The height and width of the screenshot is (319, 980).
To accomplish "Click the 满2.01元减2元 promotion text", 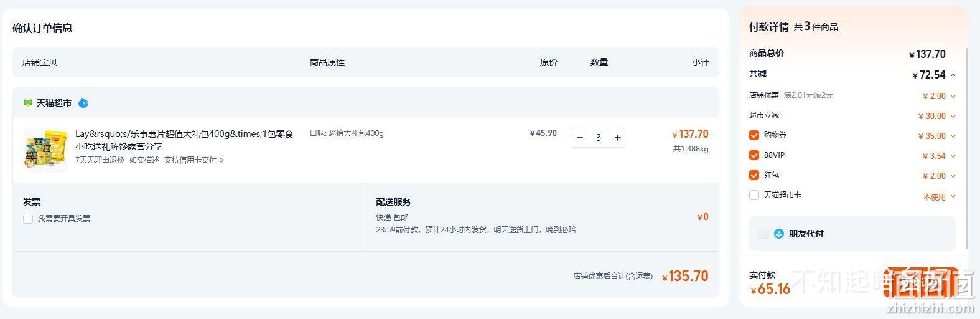I will 808,95.
